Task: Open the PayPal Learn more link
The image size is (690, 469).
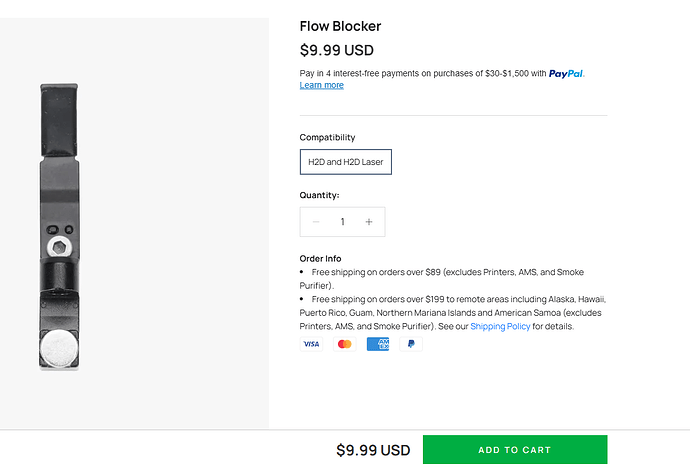Action: (x=322, y=85)
